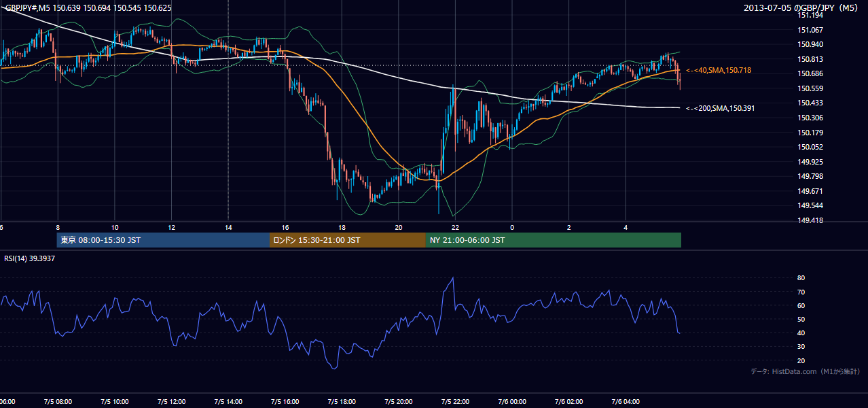Screen dimensions: 868x408
Task: Click price axis value 150.052
Action: pos(811,147)
